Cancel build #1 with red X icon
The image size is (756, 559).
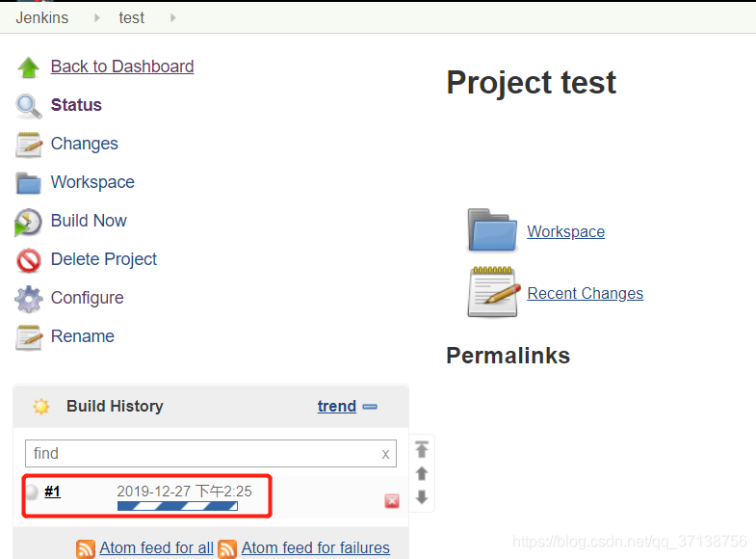coord(392,501)
